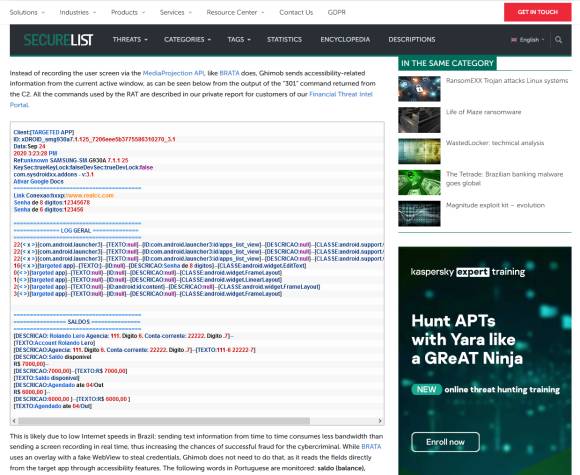Viewport: 580px width, 475px height.
Task: Expand the Products dropdown
Action: (128, 12)
